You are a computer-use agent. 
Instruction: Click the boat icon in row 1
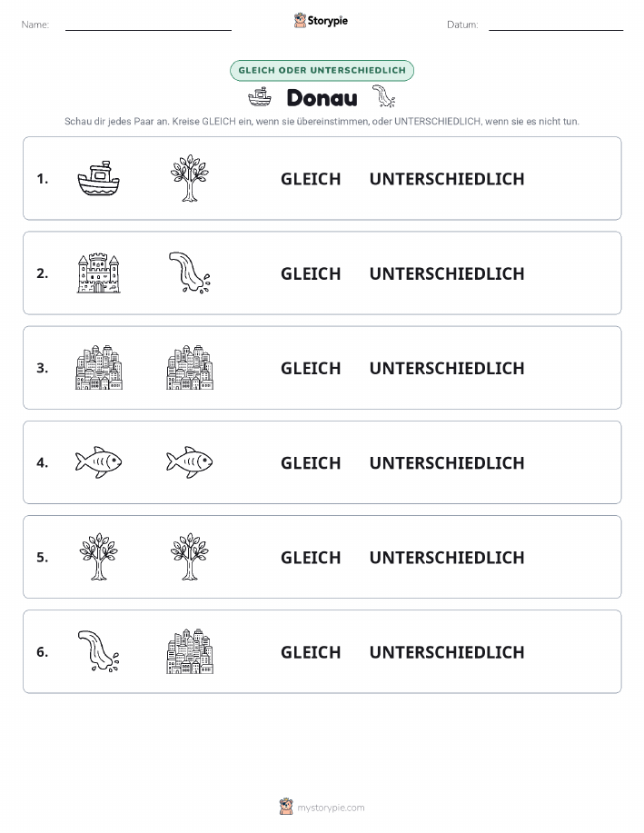[x=99, y=178]
